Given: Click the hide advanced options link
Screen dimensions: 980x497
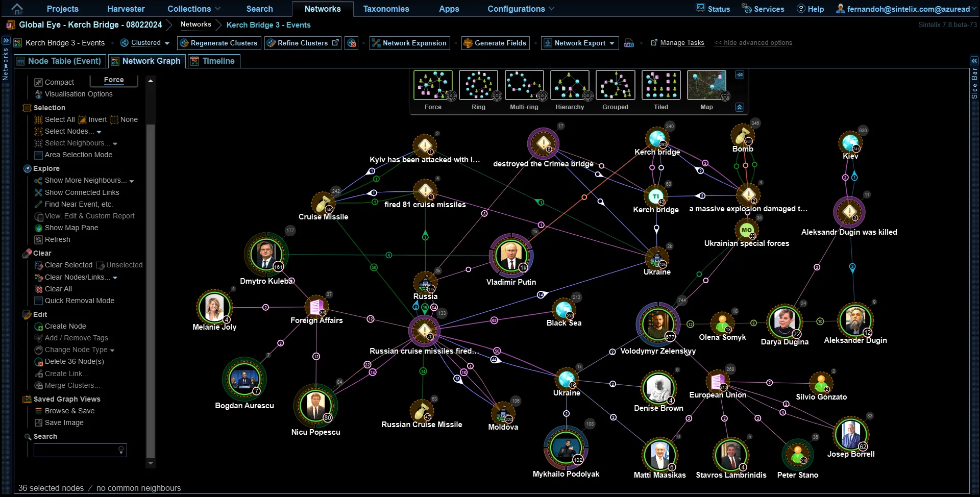Looking at the screenshot, I should 753,43.
